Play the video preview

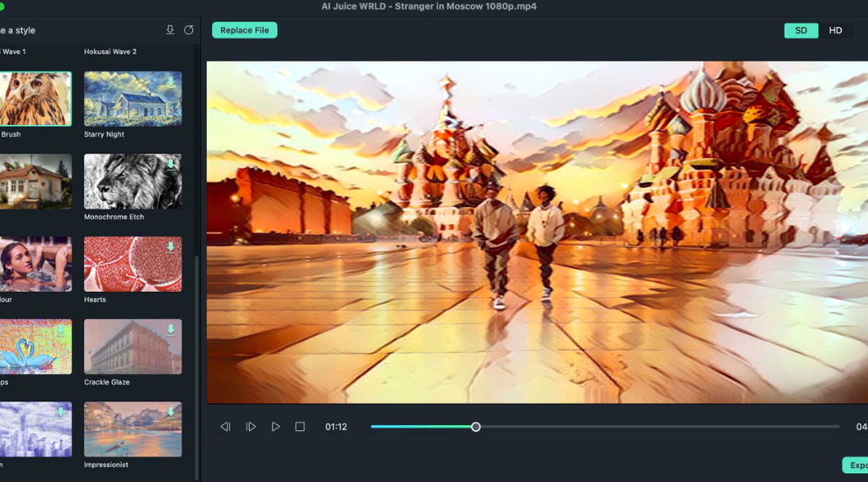point(275,427)
